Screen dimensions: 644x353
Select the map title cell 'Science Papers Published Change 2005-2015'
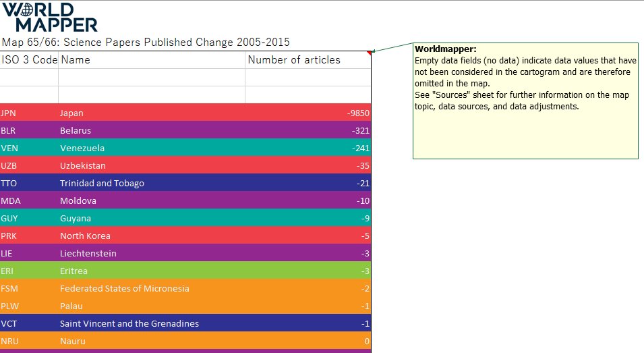(x=146, y=43)
